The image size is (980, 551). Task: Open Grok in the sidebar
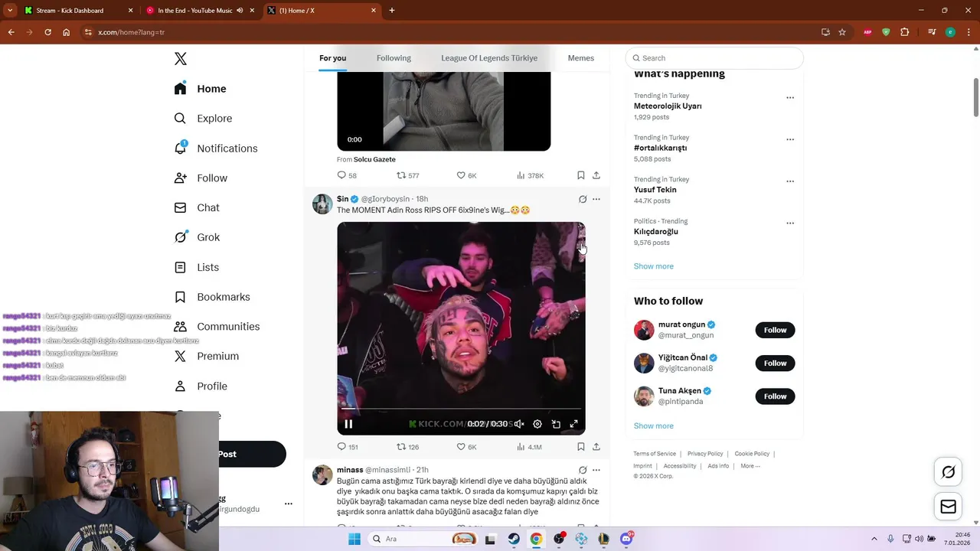(x=197, y=237)
